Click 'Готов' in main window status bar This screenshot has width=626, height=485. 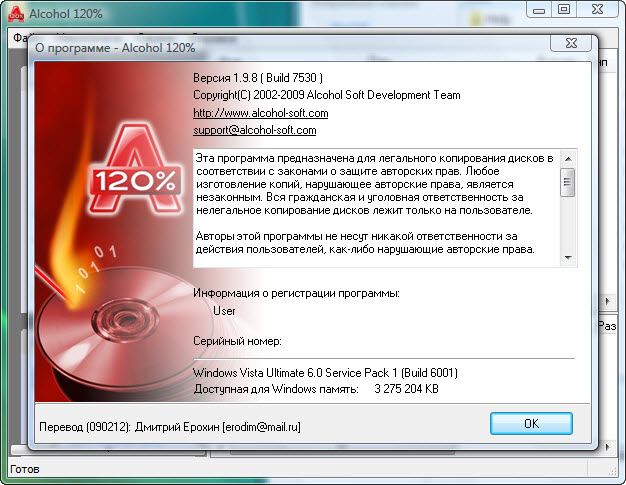(25, 469)
